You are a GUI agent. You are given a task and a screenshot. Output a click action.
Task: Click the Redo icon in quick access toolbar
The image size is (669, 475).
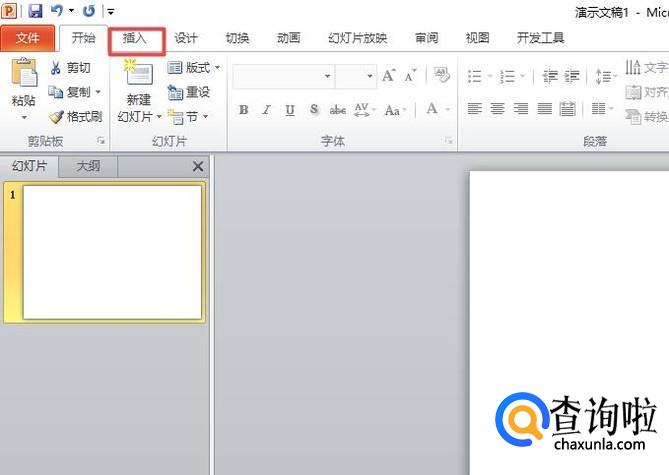[x=89, y=11]
